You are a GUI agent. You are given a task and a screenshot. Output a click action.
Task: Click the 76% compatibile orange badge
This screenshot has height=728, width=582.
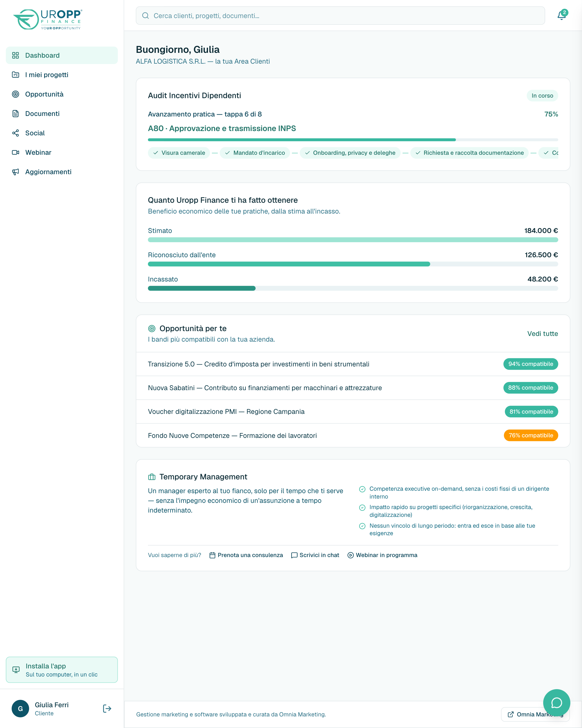pyautogui.click(x=531, y=435)
